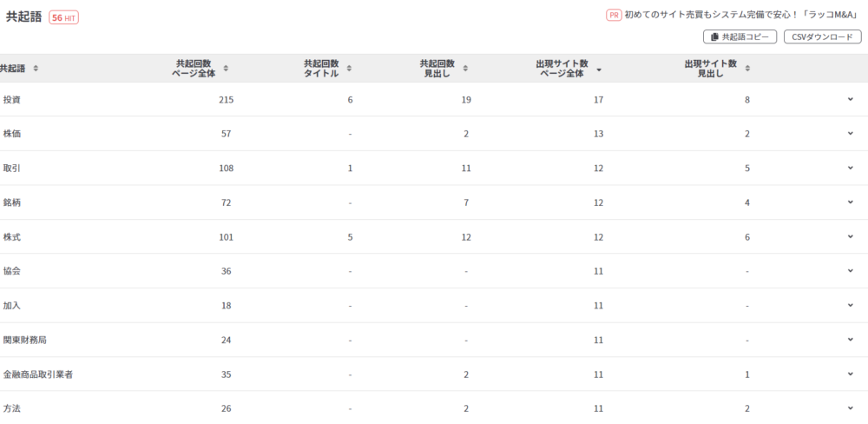Select the 関東財務局 table row

coord(434,340)
